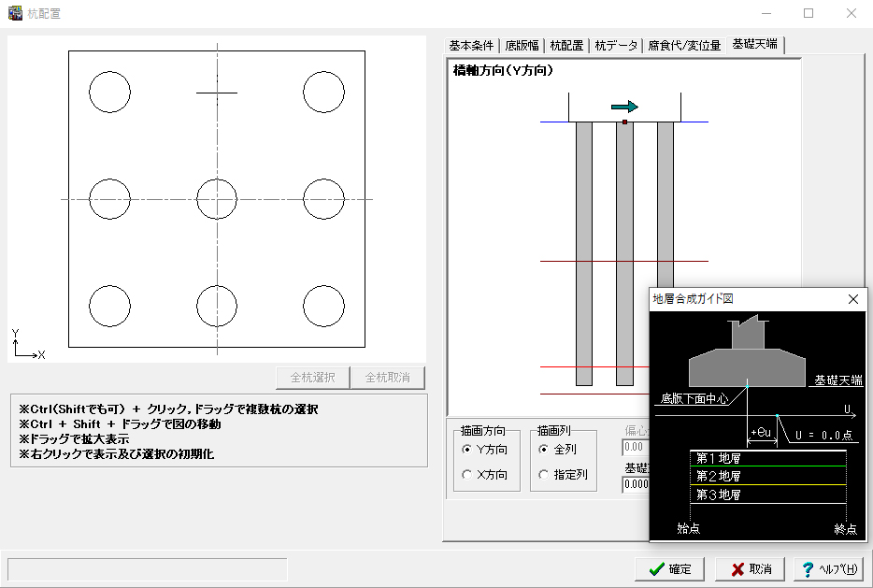Select the bottom-center pile circle
This screenshot has width=873, height=588.
click(x=217, y=306)
